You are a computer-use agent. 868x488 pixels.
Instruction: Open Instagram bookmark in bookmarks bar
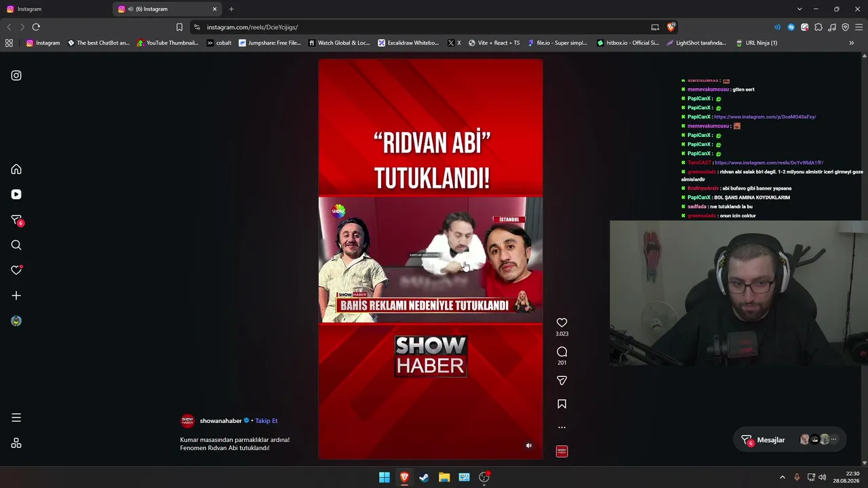(x=43, y=43)
